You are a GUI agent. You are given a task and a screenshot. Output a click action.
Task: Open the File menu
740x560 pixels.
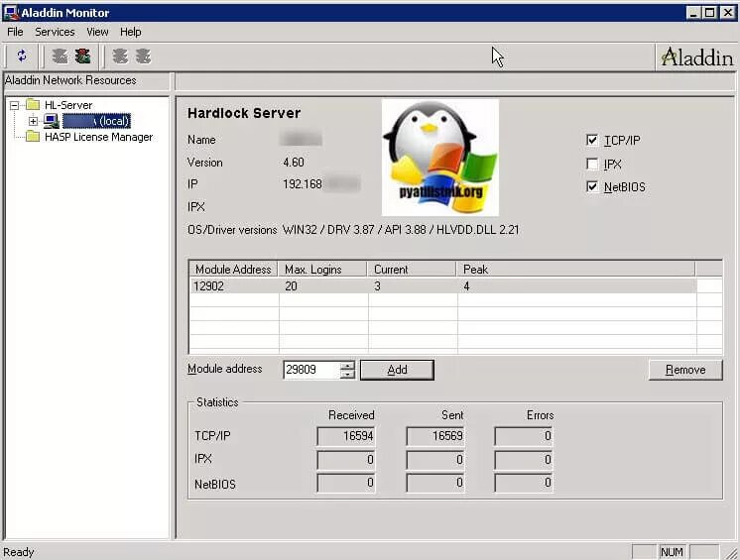pyautogui.click(x=15, y=32)
